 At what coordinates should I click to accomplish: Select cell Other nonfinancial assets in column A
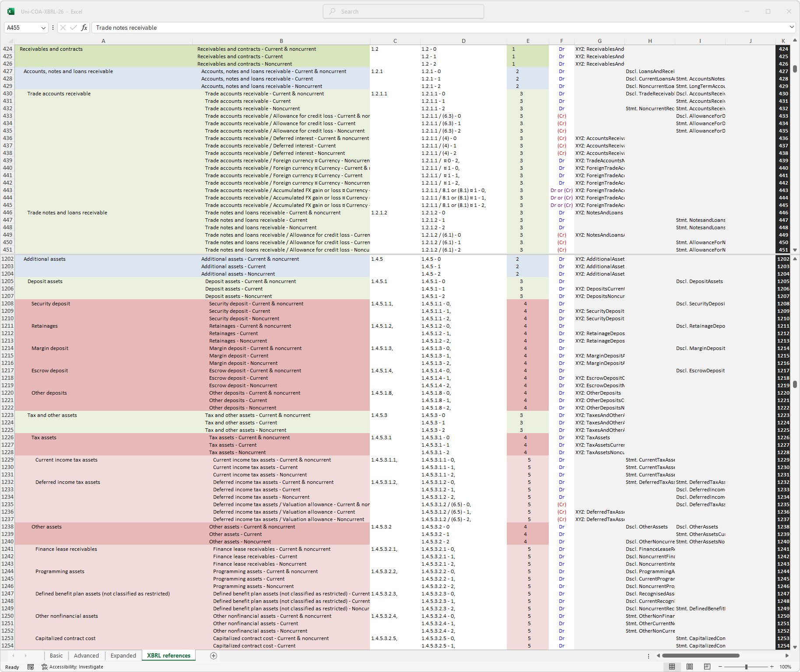click(103, 616)
